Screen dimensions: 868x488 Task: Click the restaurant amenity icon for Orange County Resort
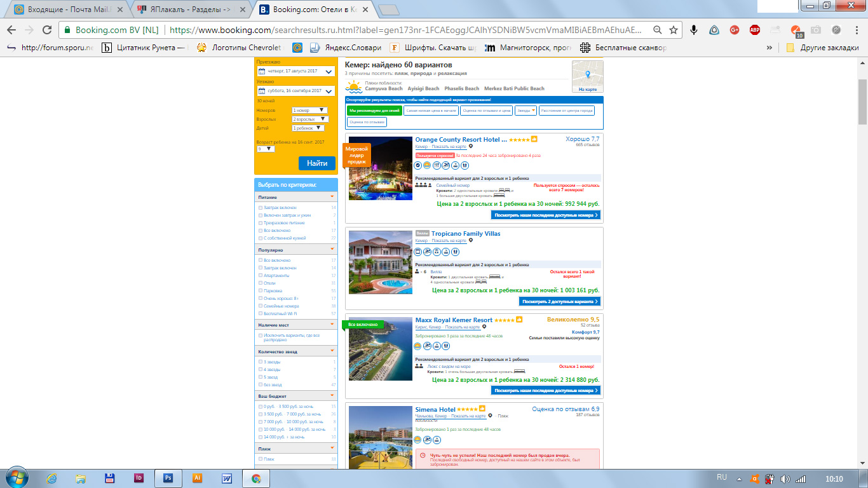[x=437, y=165]
